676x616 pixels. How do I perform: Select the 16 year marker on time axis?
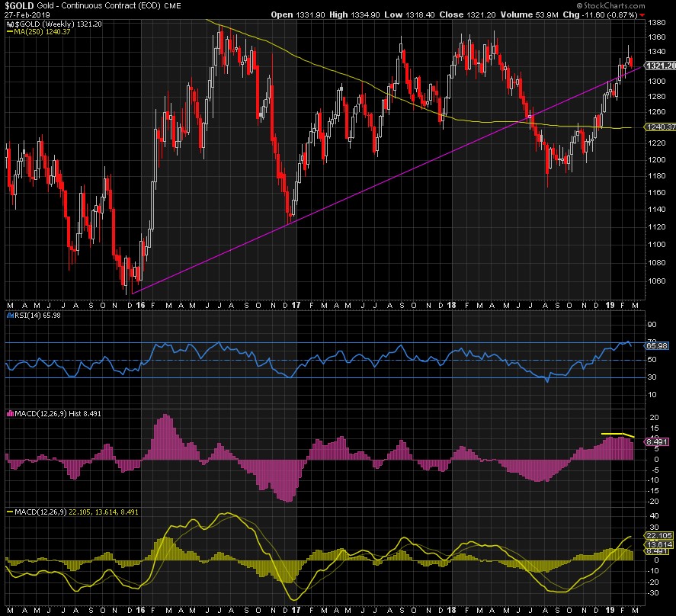[142, 305]
